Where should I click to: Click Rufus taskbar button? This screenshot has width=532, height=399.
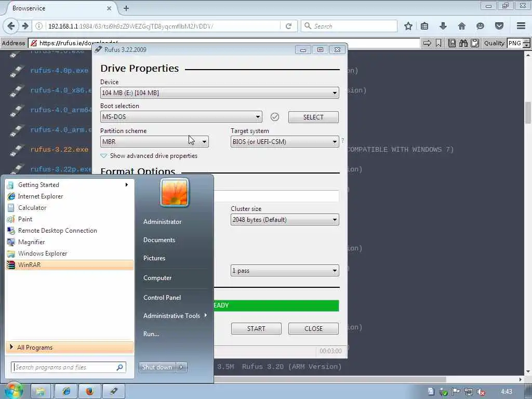point(114,391)
